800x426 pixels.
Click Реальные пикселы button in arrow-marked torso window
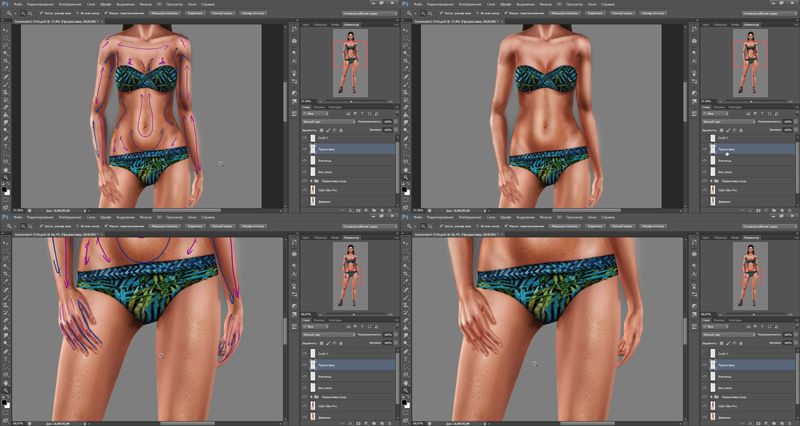164,13
